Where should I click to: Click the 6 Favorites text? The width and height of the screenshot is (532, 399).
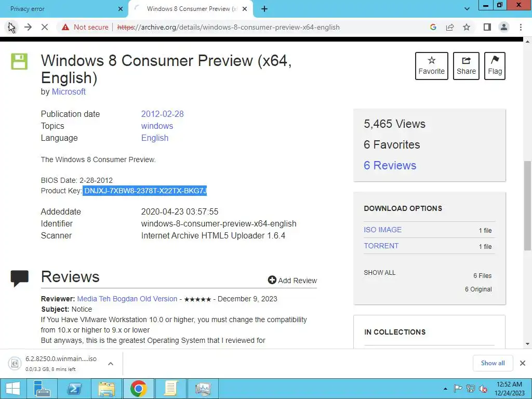(392, 144)
